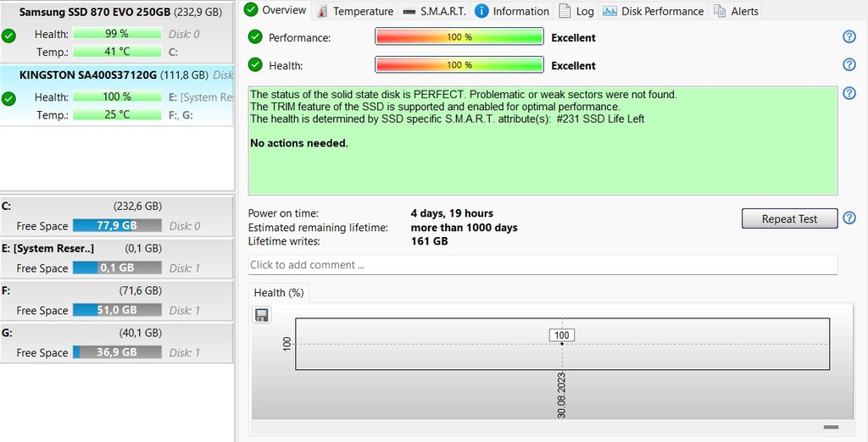Click the Kingston 25 °C temperature bar
868x442 pixels.
click(117, 114)
